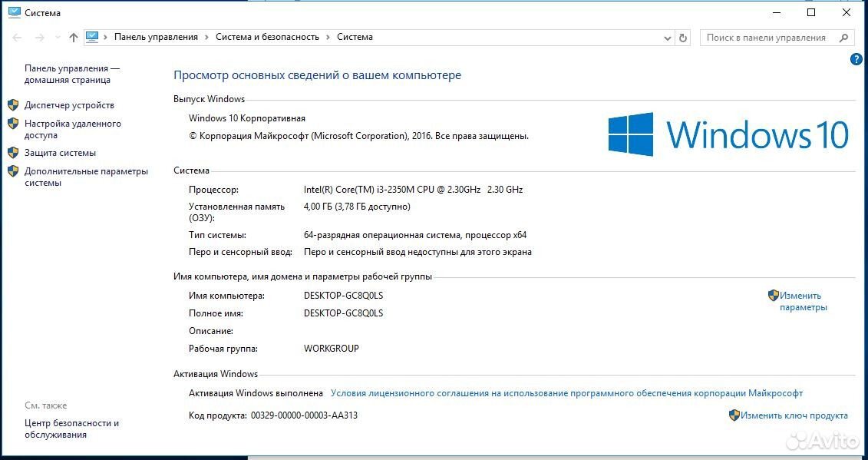The image size is (868, 460).
Task: Click the Forward navigation arrow
Action: [x=39, y=38]
